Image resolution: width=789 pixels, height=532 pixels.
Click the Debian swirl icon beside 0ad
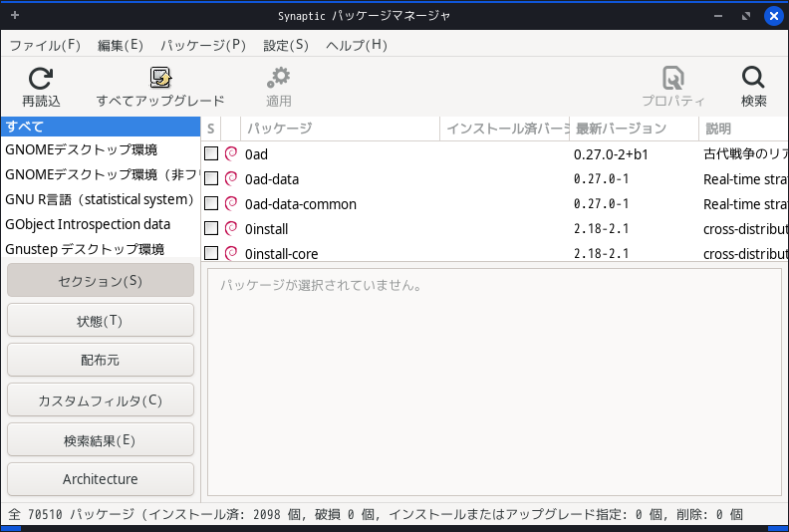[231, 154]
